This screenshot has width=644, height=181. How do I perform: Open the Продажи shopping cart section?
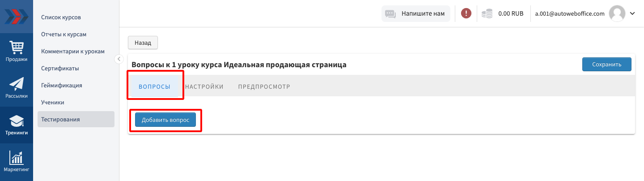[x=17, y=51]
